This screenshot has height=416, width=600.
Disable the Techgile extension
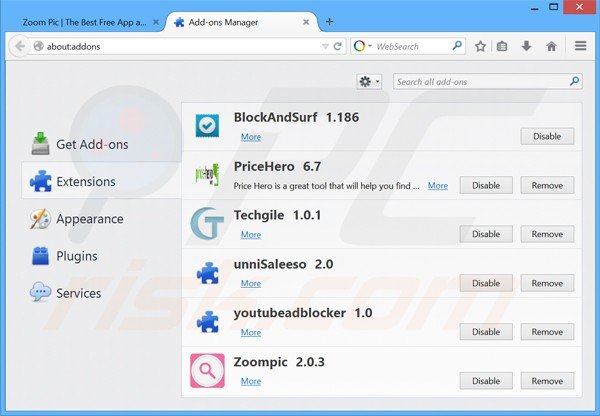click(x=486, y=234)
